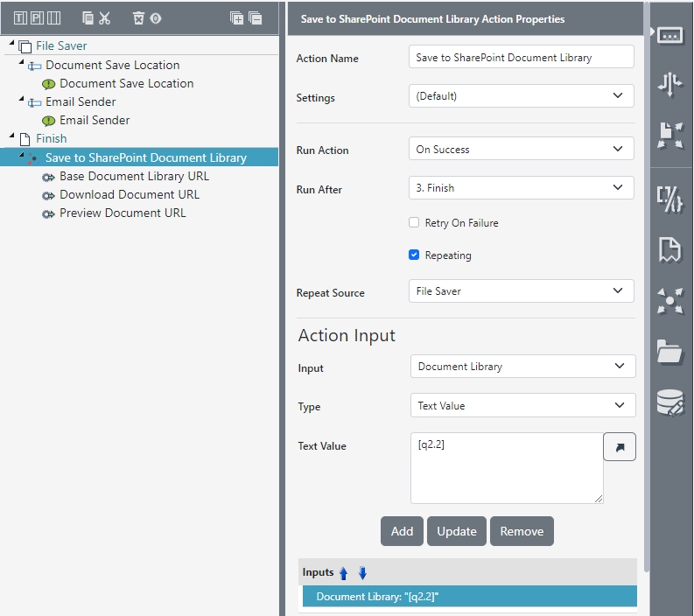Select Download Document URL tree item
This screenshot has height=616, width=694.
[130, 195]
